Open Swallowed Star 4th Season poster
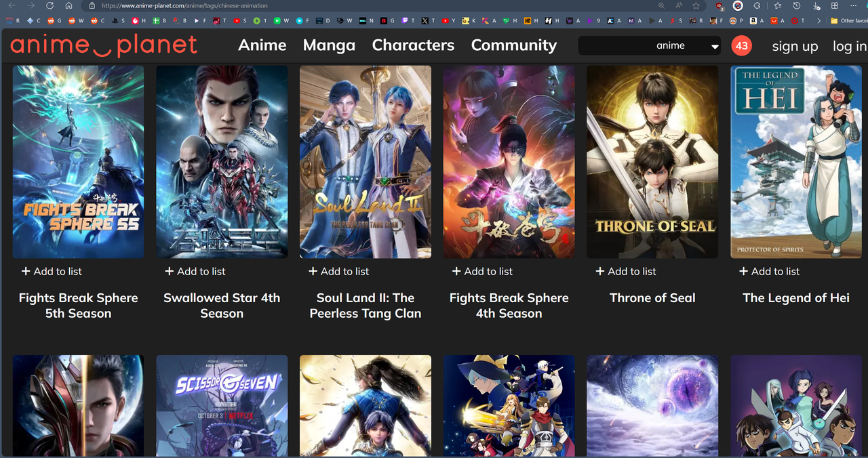 point(222,162)
